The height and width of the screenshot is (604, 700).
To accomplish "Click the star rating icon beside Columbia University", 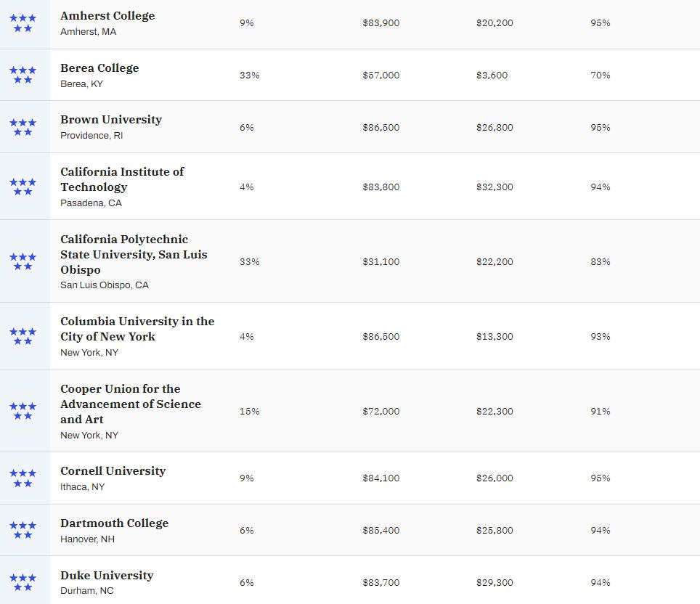I will 23,336.
